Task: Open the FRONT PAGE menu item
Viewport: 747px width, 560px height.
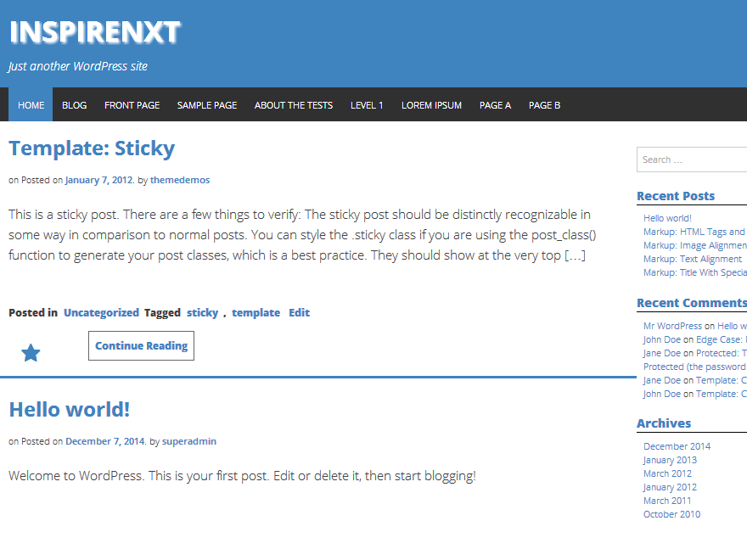Action: point(132,104)
